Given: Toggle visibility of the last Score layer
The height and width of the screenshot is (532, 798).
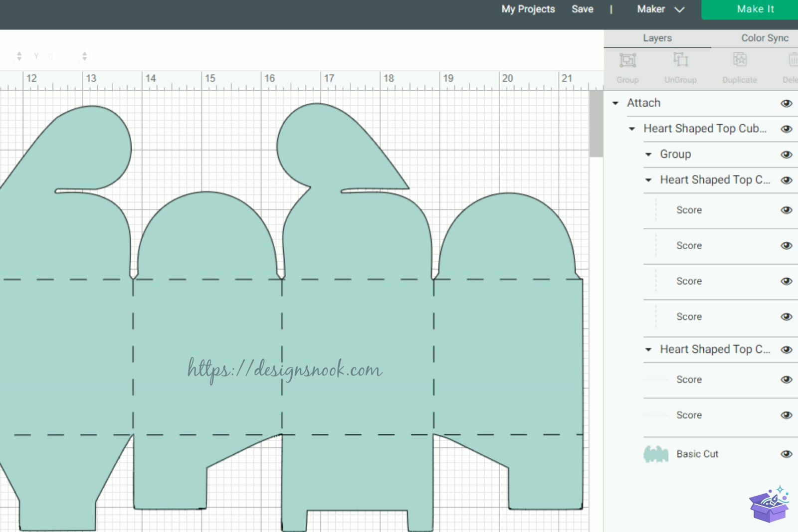Looking at the screenshot, I should click(x=787, y=415).
